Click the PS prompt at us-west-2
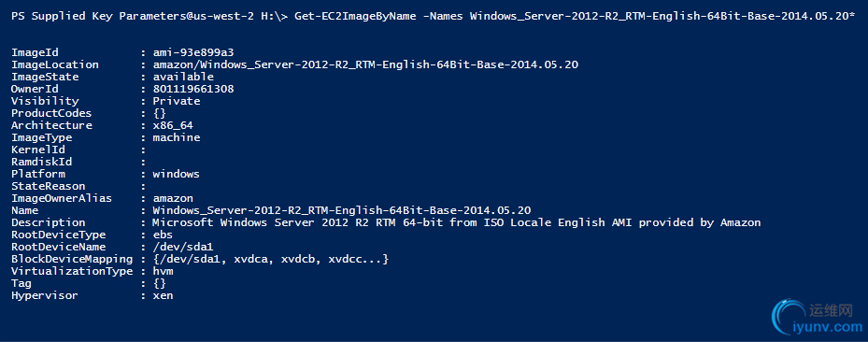This screenshot has width=868, height=342. tap(149, 16)
